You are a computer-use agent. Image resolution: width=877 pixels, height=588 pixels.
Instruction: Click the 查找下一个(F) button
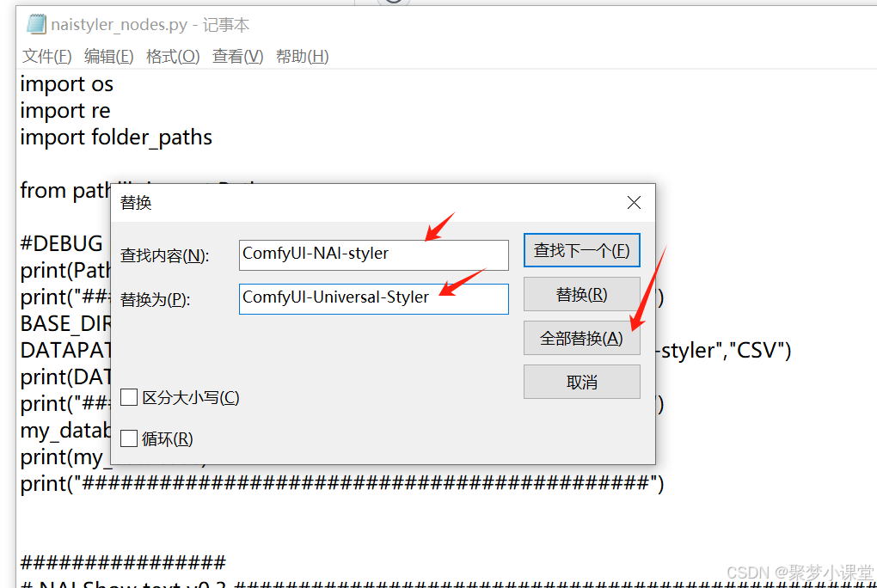[582, 250]
